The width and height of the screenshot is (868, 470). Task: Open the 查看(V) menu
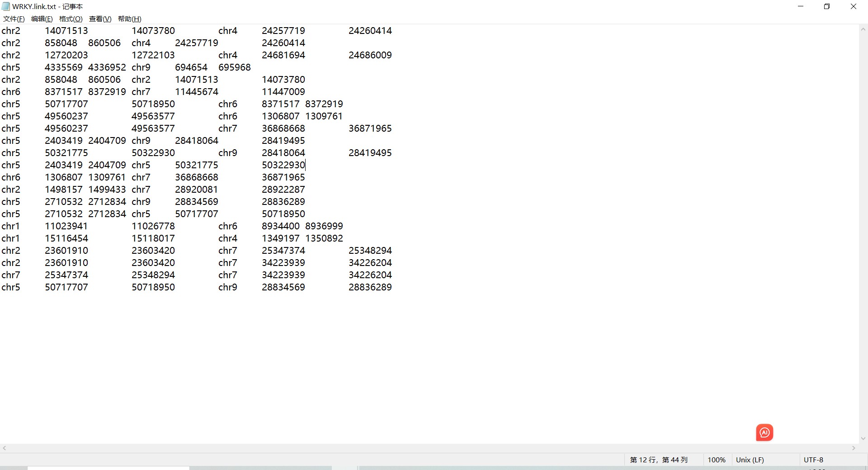(100, 19)
